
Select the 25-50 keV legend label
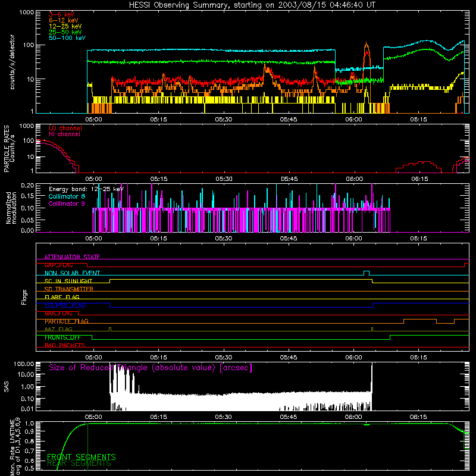[65, 32]
